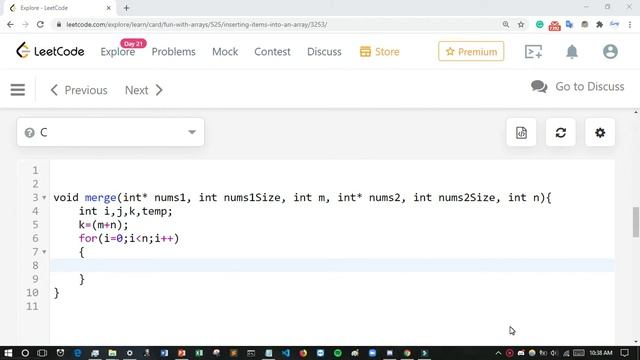
Task: Open the hamburger sidebar menu
Action: [x=18, y=90]
